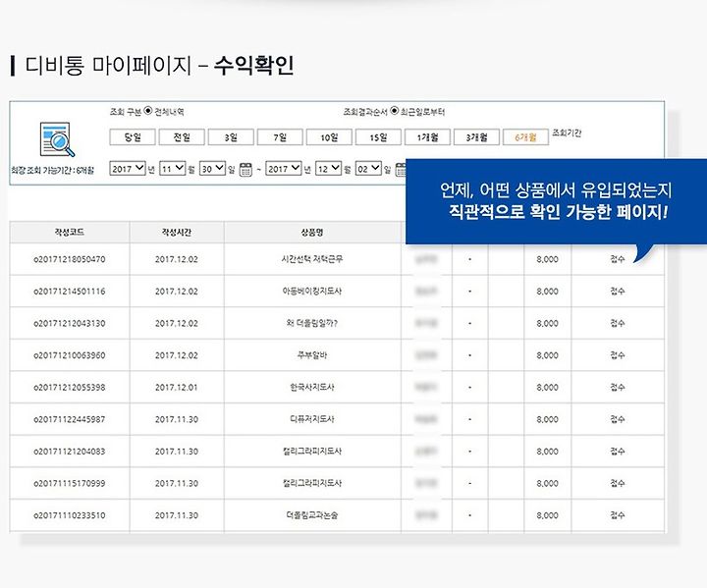Select code o20171210063960

[x=70, y=355]
